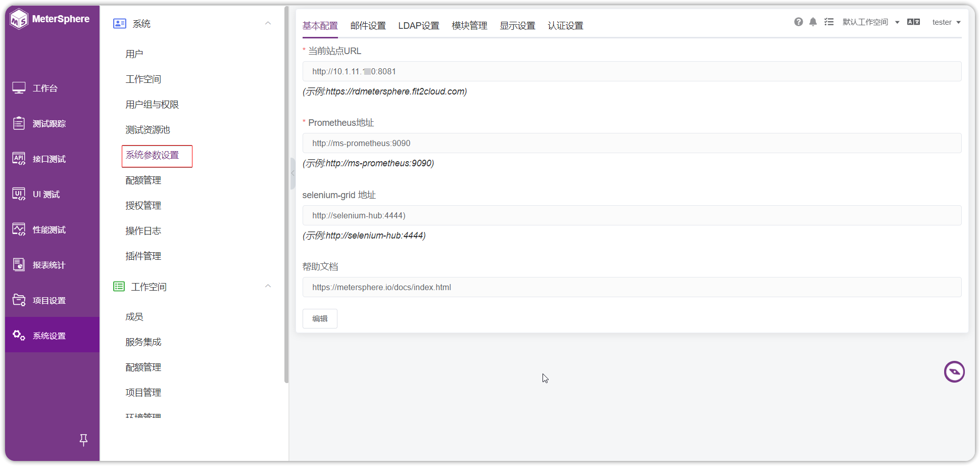
Task: Click the 当前站点URL input field
Action: 632,71
